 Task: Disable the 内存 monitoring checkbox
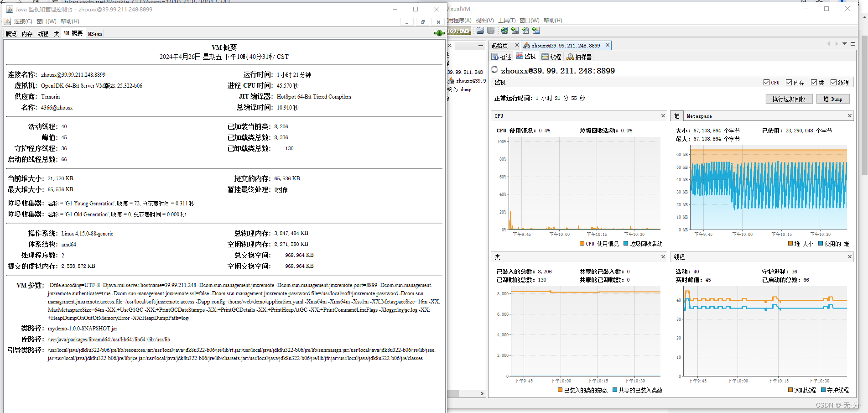tap(789, 82)
